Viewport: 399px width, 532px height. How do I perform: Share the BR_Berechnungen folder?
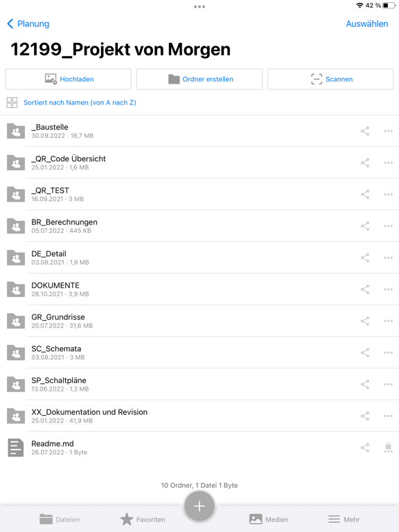[x=365, y=226]
